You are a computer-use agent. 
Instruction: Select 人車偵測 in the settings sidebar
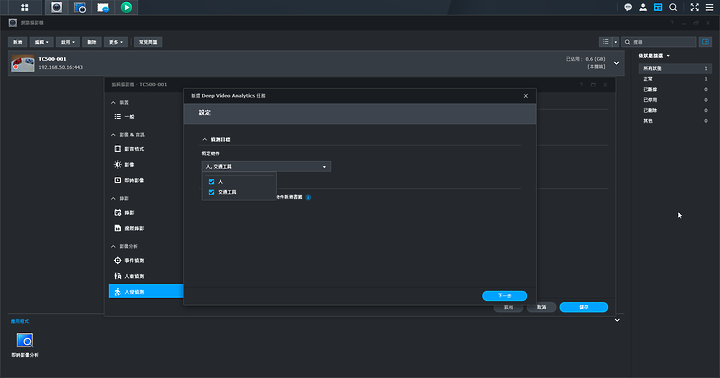pos(146,276)
